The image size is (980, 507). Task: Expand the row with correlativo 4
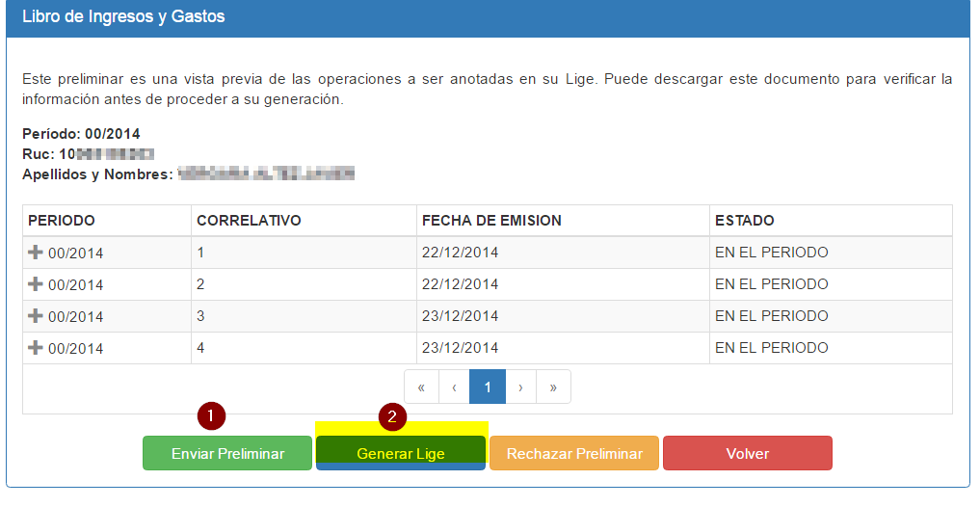tap(36, 348)
